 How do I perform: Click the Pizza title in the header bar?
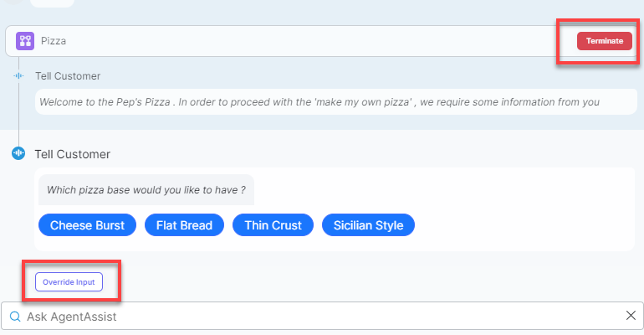(54, 40)
